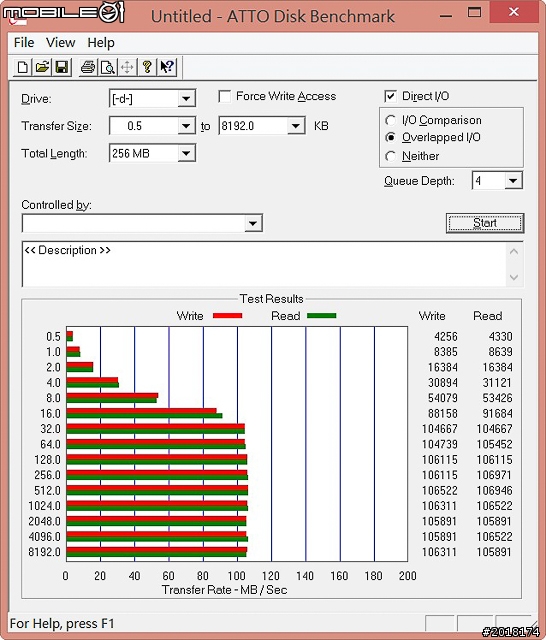Image resolution: width=546 pixels, height=640 pixels.
Task: Print the benchmark results
Action: coord(88,67)
